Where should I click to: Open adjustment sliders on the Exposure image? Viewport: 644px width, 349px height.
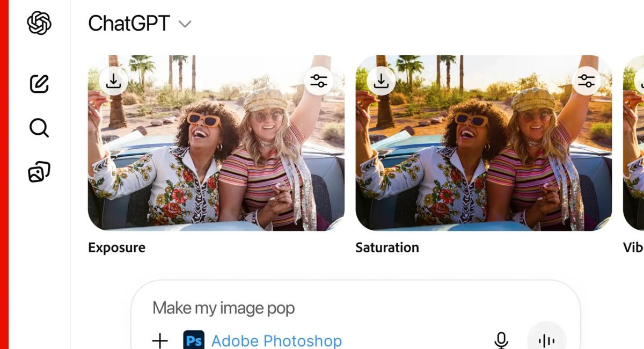(x=319, y=81)
